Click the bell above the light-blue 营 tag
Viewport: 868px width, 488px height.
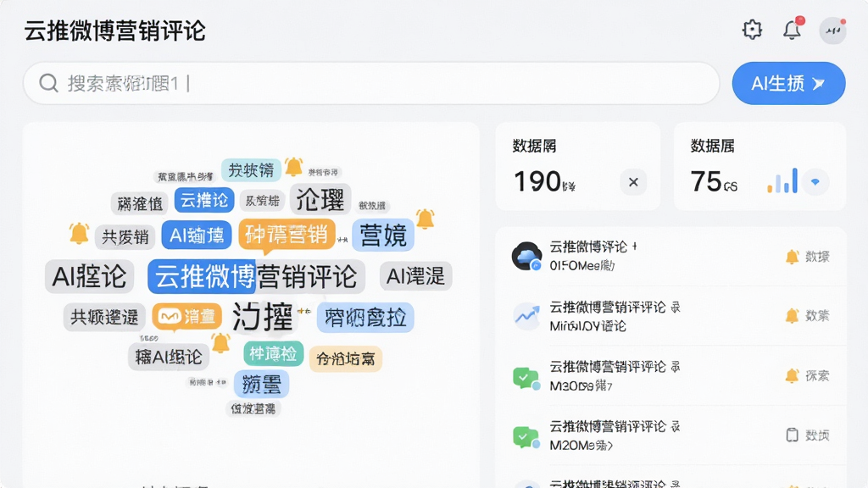pyautogui.click(x=426, y=219)
